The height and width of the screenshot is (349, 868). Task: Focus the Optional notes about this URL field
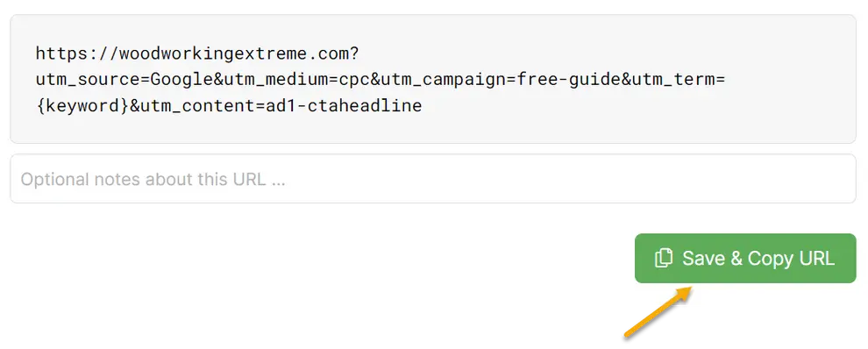coord(433,178)
